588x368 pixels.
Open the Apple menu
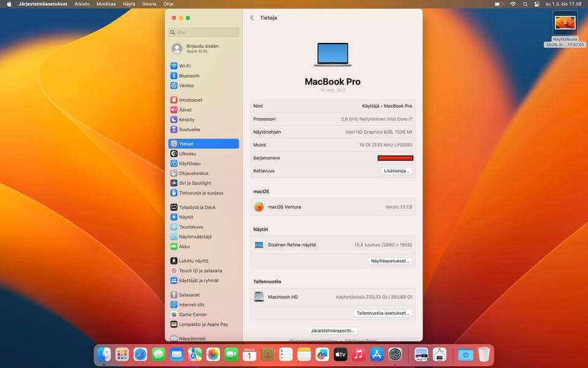click(9, 4)
